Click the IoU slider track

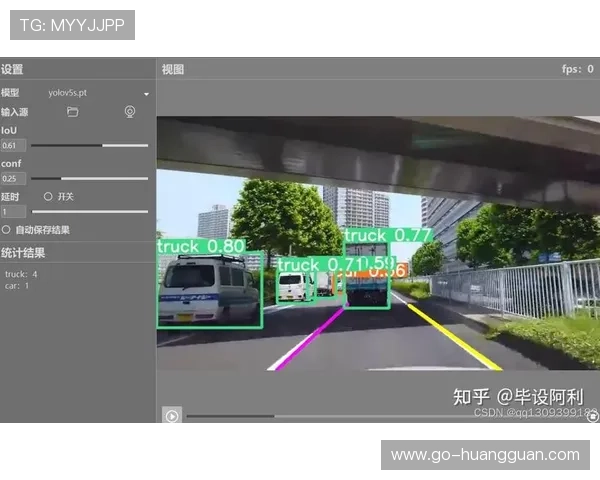point(90,145)
